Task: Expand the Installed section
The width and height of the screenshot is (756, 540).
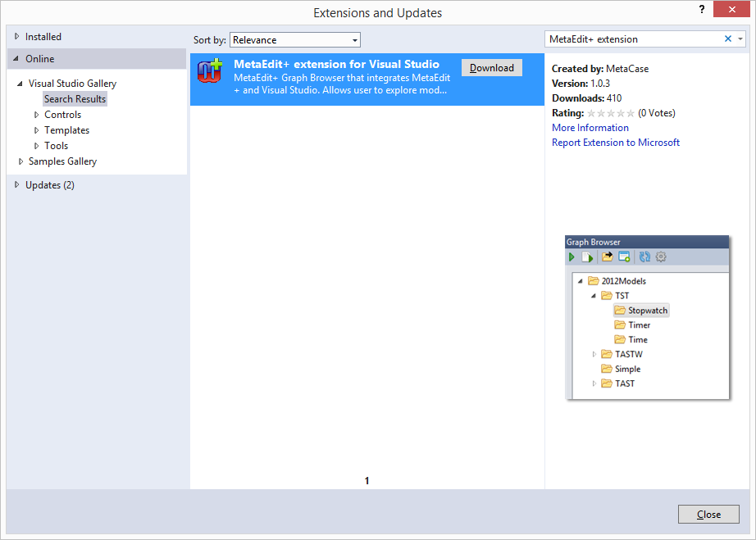Action: coord(17,36)
